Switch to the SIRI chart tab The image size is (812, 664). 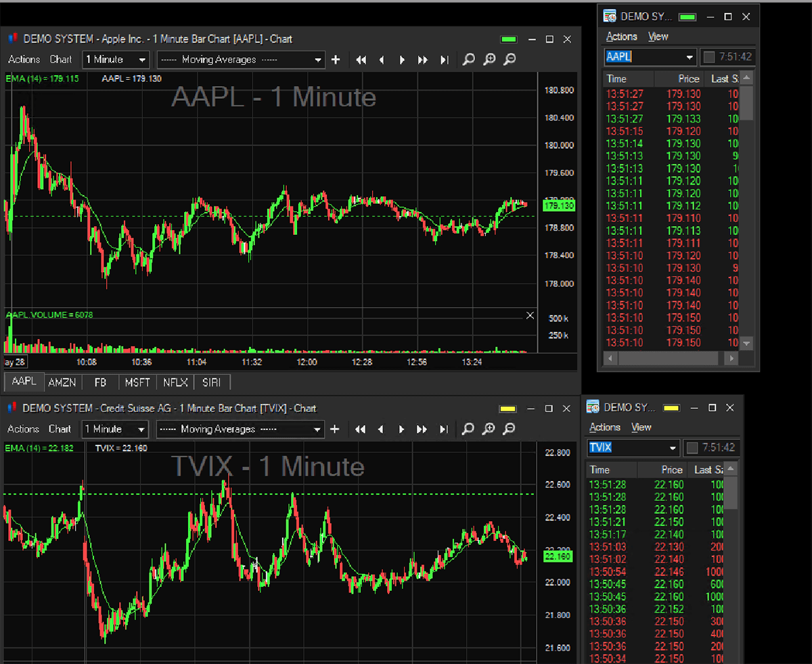(x=212, y=382)
